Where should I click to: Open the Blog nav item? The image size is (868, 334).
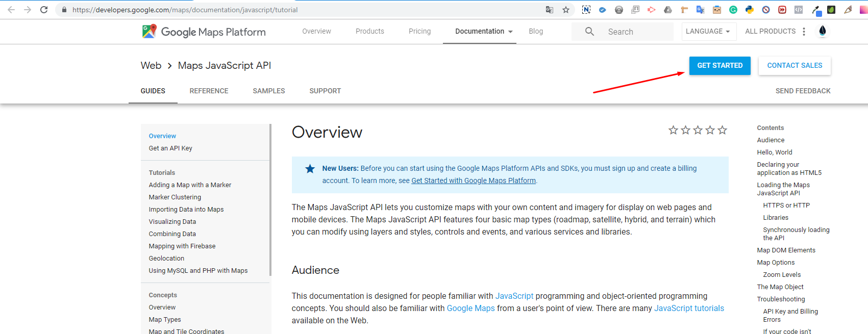536,31
